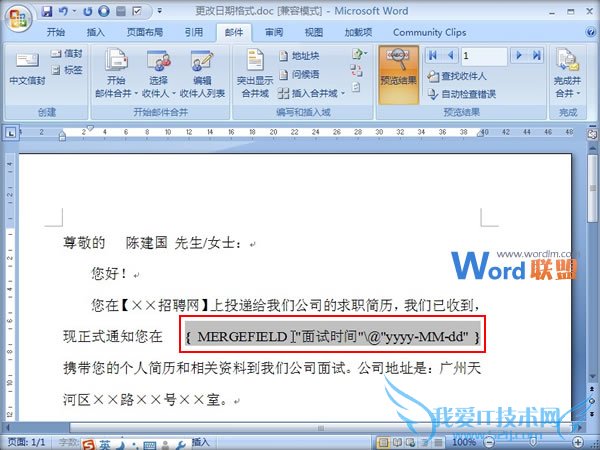Customize the Quick Access Toolbar dropdown
The image size is (600, 450).
pos(160,11)
